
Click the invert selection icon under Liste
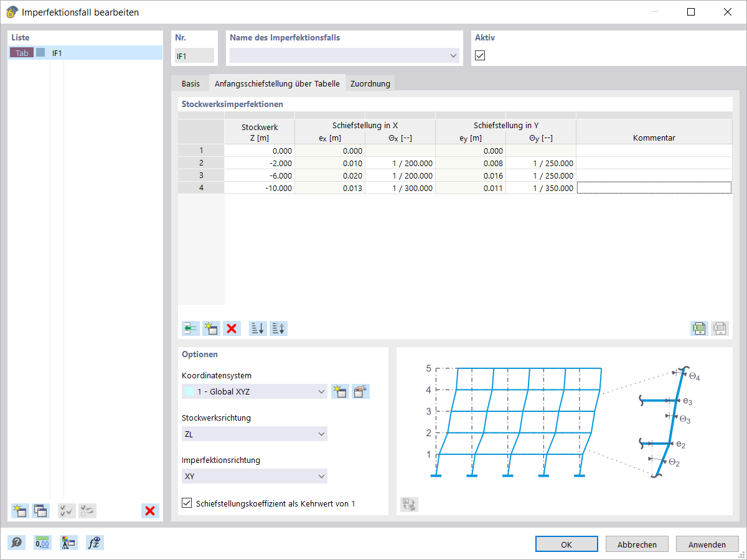tap(87, 511)
